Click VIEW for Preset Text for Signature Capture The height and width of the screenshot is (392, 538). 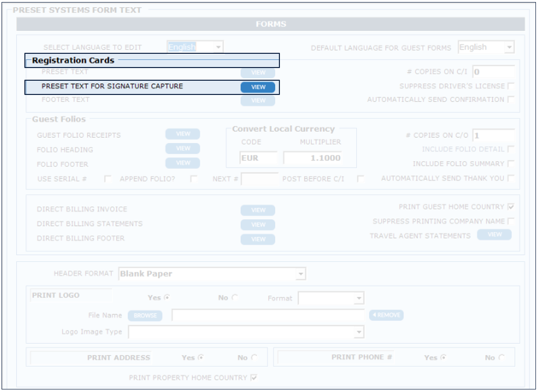pyautogui.click(x=258, y=87)
